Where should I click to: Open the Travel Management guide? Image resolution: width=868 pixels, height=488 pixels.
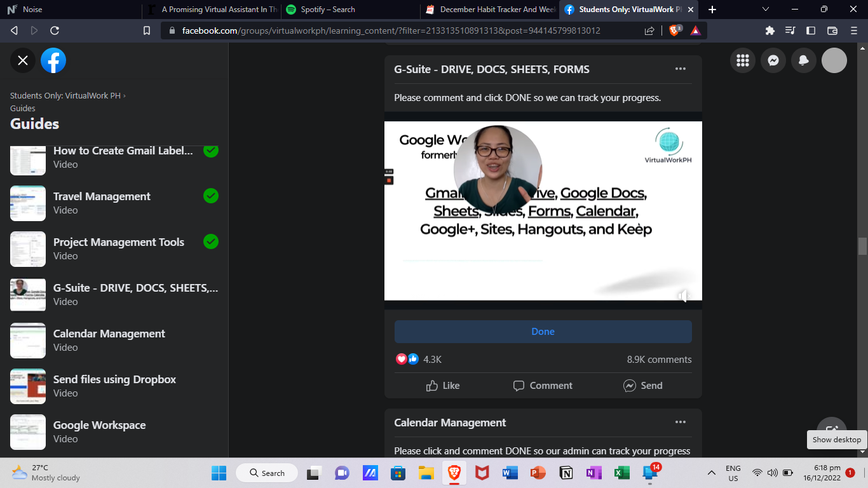click(x=114, y=203)
